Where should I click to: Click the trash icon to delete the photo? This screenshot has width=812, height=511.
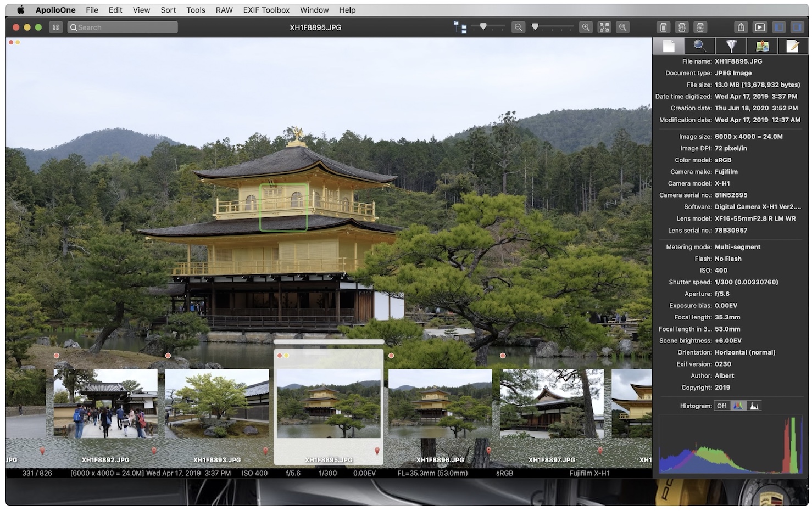point(663,27)
